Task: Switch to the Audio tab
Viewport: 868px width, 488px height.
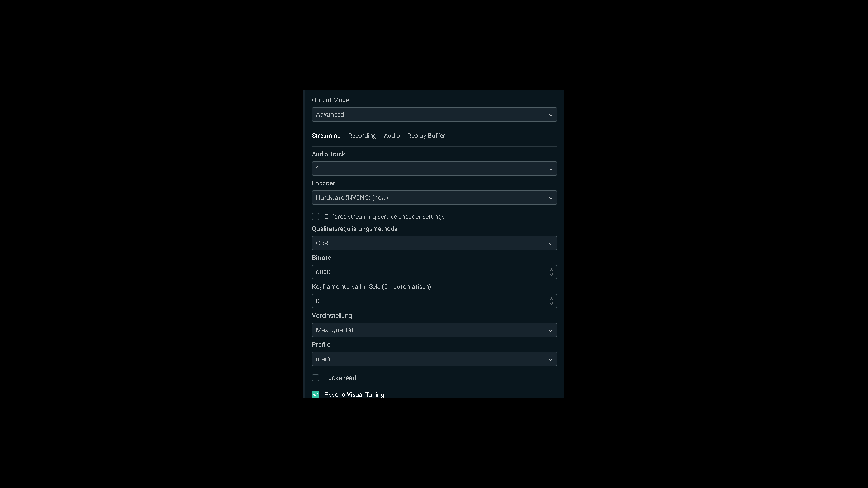Action: tap(392, 136)
